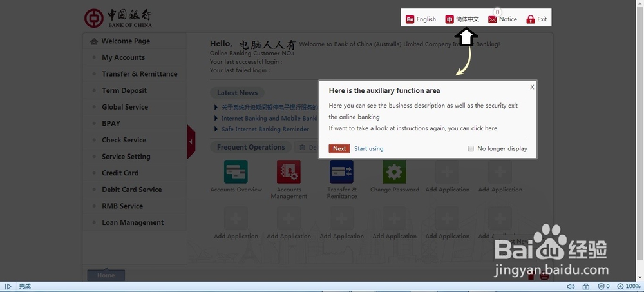This screenshot has height=292, width=644.
Task: Open Change Password gear icon
Action: pos(394,171)
